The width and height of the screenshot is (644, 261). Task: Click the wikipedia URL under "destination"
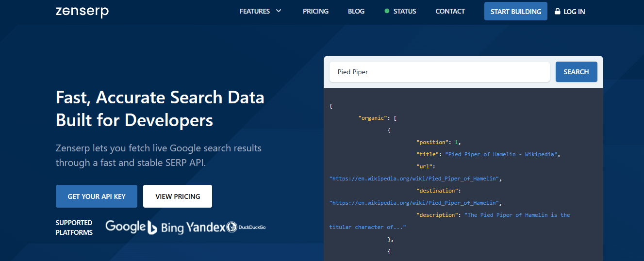click(x=413, y=203)
